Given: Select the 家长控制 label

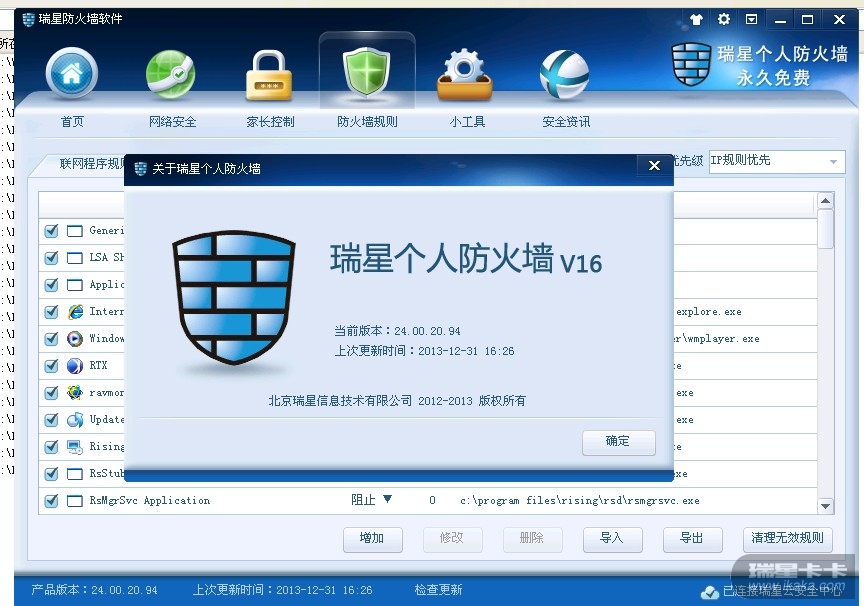Looking at the screenshot, I should (270, 122).
